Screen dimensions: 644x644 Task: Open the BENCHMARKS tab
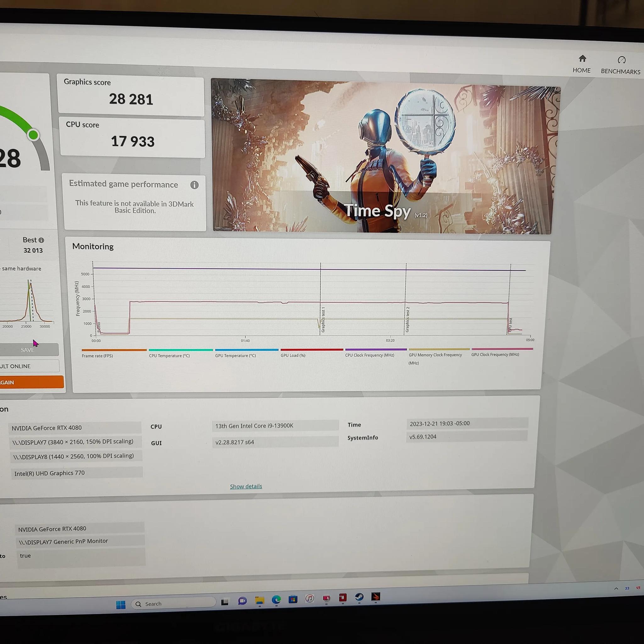click(x=621, y=65)
